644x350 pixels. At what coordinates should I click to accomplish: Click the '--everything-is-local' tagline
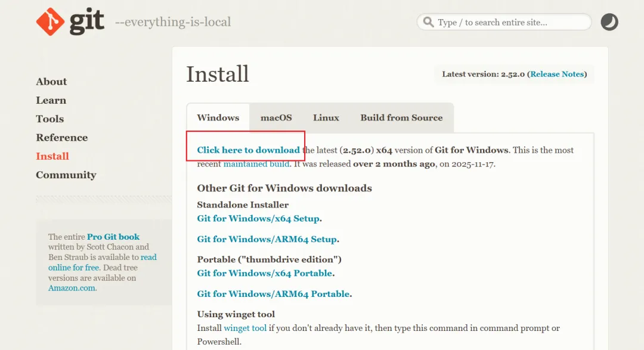[x=173, y=22]
